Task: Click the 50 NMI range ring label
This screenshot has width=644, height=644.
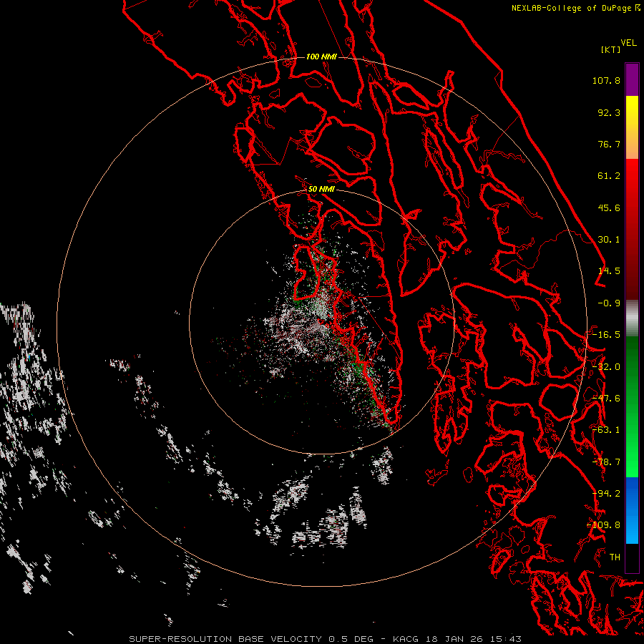Action: click(321, 189)
